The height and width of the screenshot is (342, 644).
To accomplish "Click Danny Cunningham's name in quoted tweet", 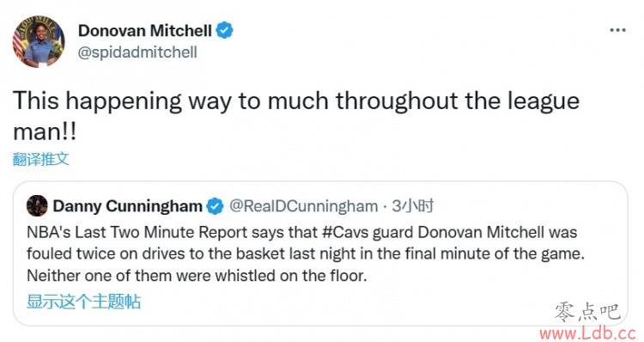I will tap(127, 206).
